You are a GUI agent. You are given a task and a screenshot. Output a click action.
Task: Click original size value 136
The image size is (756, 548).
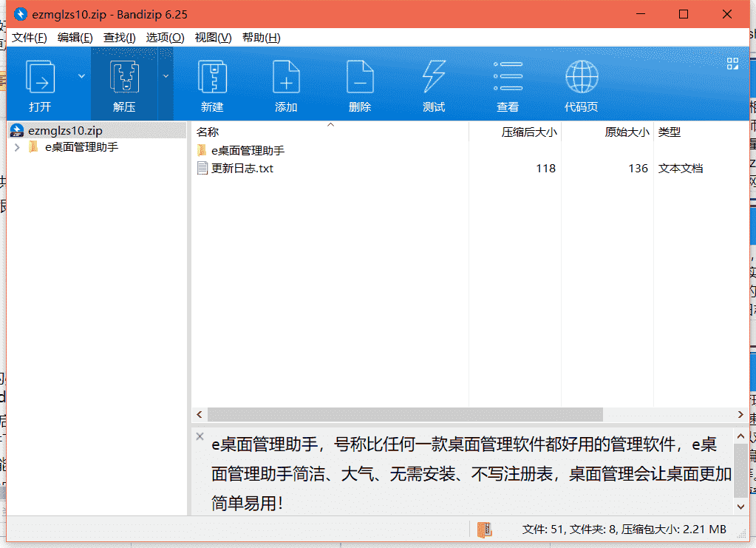pos(638,169)
